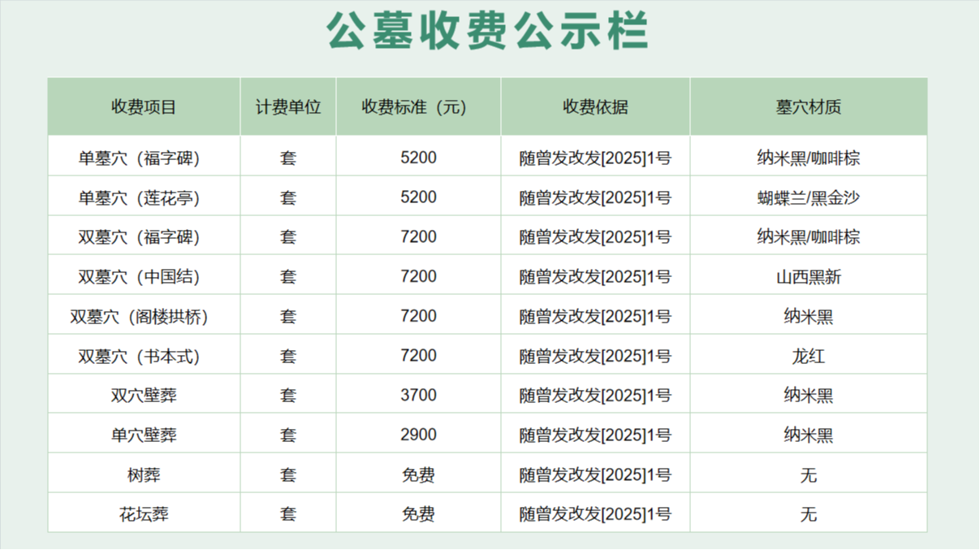Select 随曾发改发[2025]1号 in 单穴壁葬 row

tap(595, 434)
